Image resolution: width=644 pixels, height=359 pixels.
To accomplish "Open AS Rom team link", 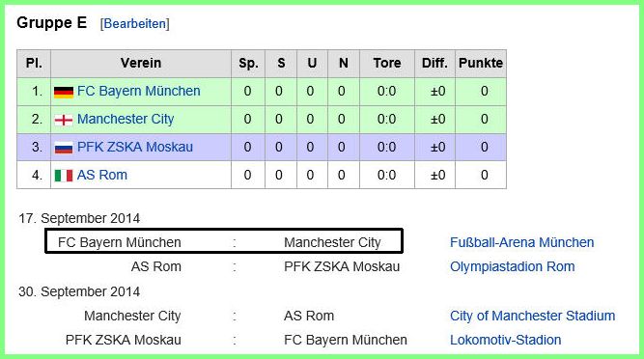I will pyautogui.click(x=102, y=175).
